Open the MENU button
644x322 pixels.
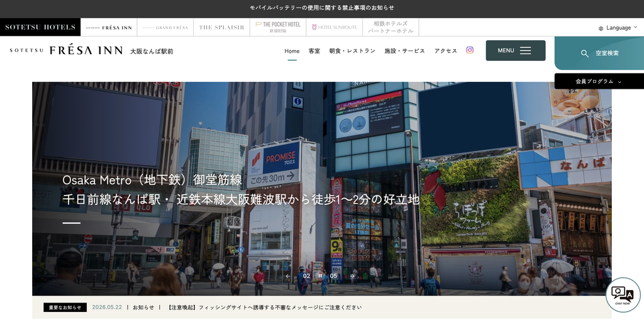(516, 50)
